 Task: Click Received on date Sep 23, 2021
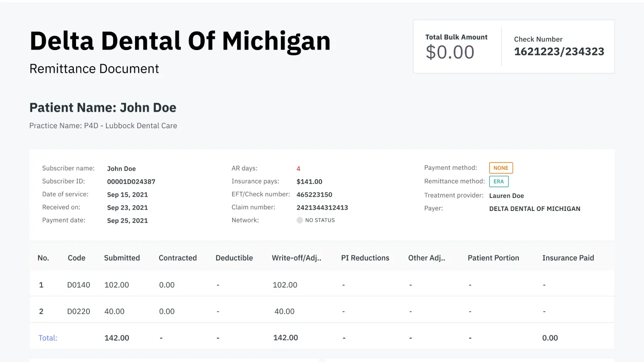pos(127,207)
